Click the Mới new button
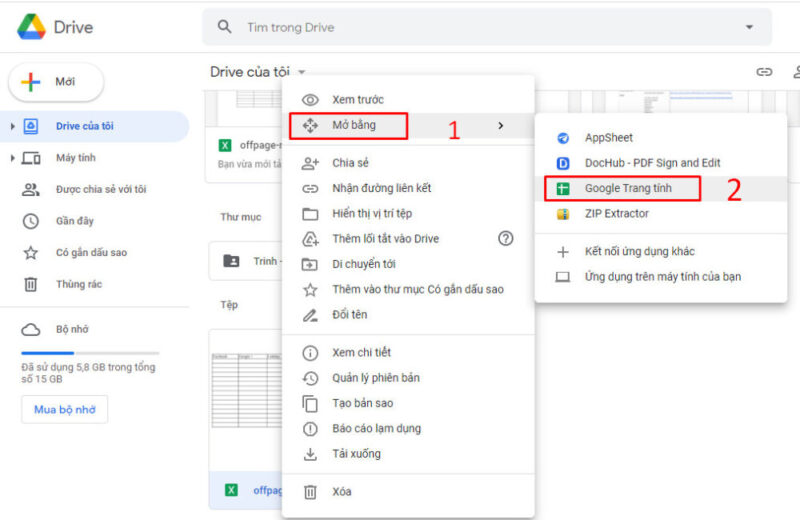Screen dimensions: 800x520 tap(56, 82)
